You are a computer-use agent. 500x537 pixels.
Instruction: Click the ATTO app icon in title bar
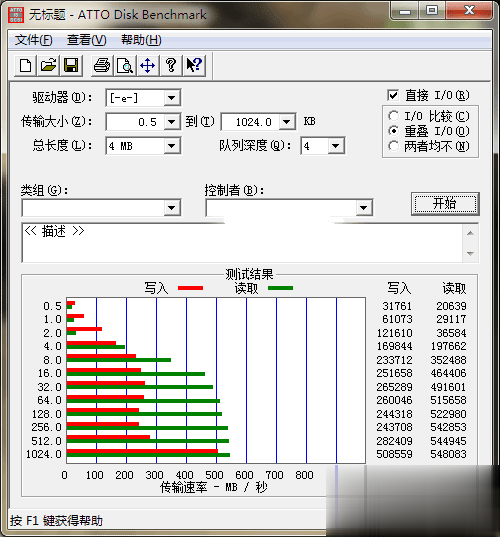point(16,14)
